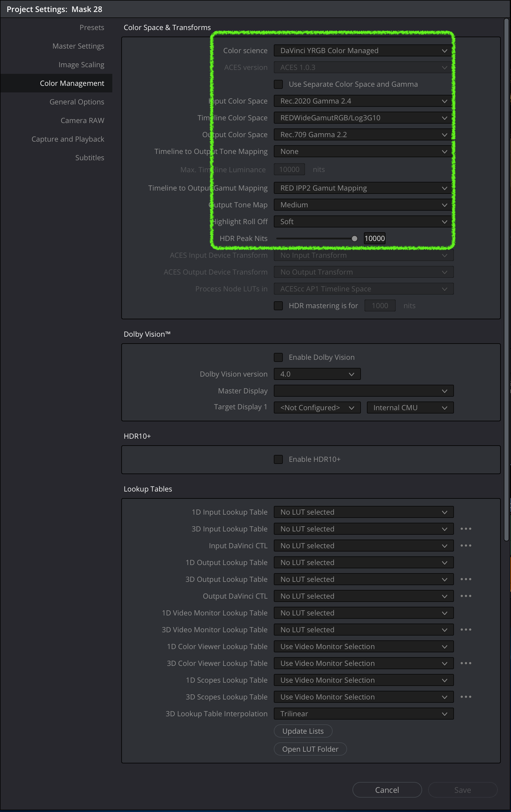Click the Cancel button
Screen dimensions: 511x812
[x=387, y=790]
